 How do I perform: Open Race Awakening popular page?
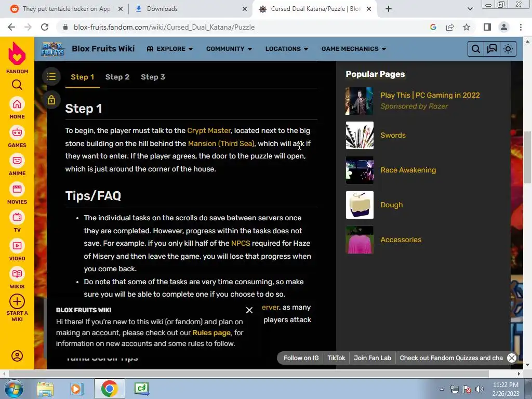click(408, 170)
